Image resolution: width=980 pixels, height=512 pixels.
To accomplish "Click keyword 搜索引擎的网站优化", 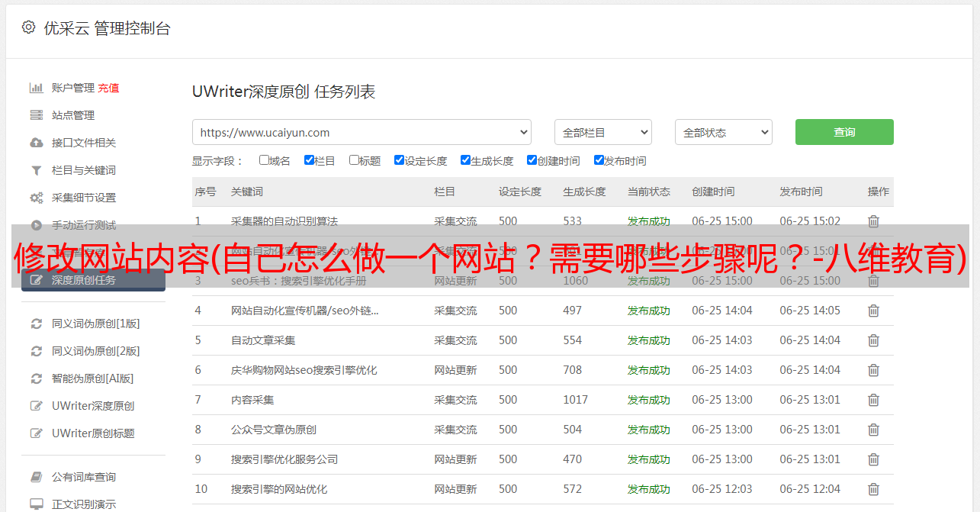I will point(279,489).
